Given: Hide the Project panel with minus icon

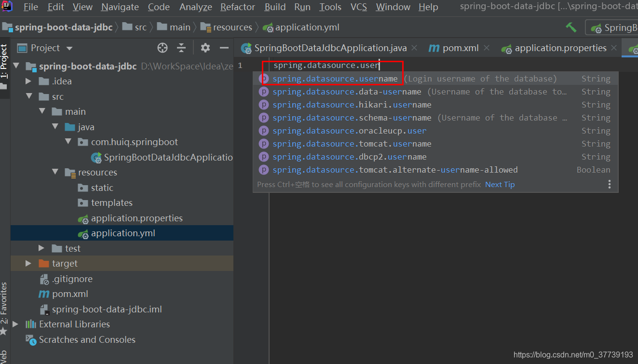Looking at the screenshot, I should click(224, 48).
